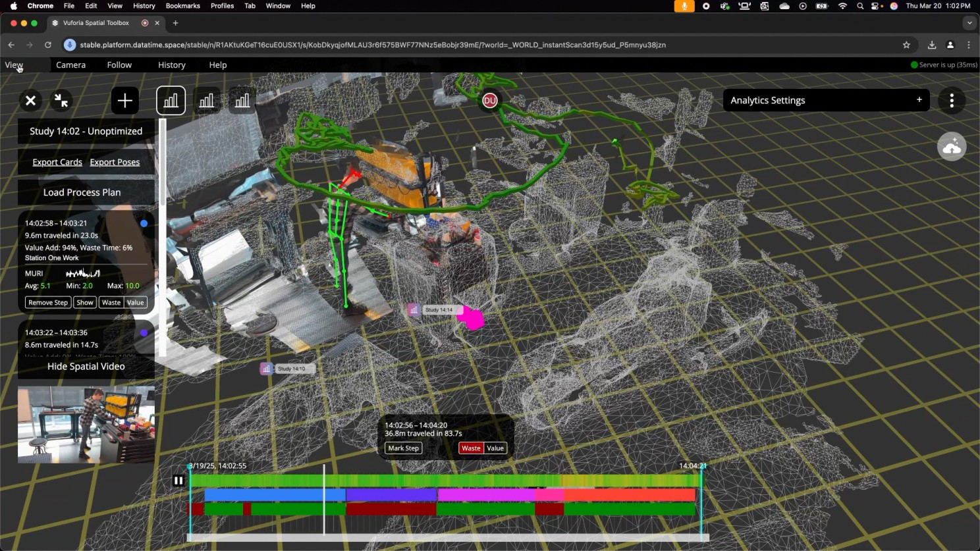This screenshot has width=980, height=551.
Task: Open the Camera menu
Action: [x=70, y=65]
